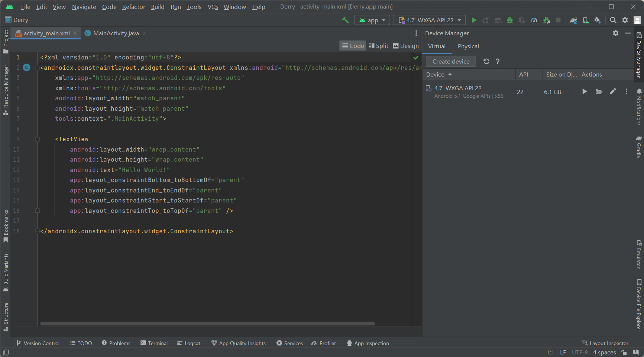Open the Layout Inspector tool

[x=605, y=343]
